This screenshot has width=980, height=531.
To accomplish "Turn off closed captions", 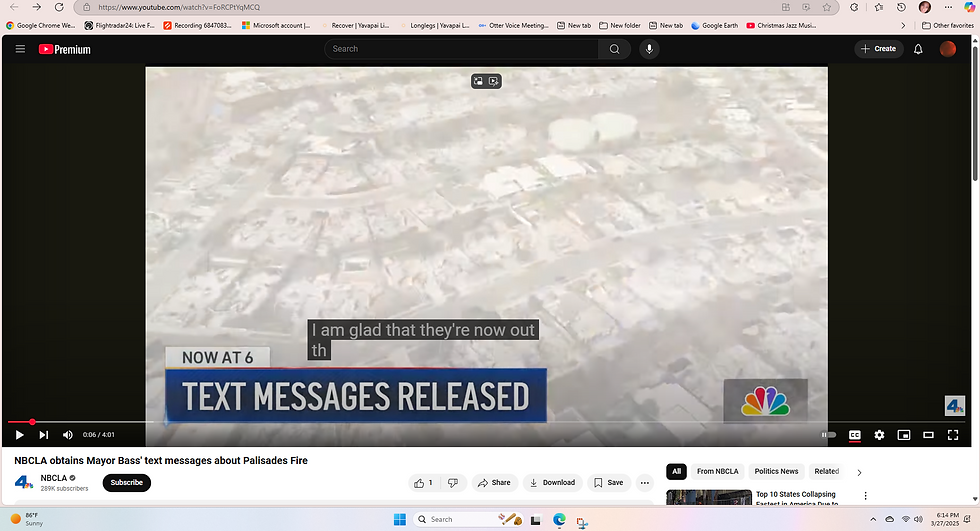I will pyautogui.click(x=854, y=435).
